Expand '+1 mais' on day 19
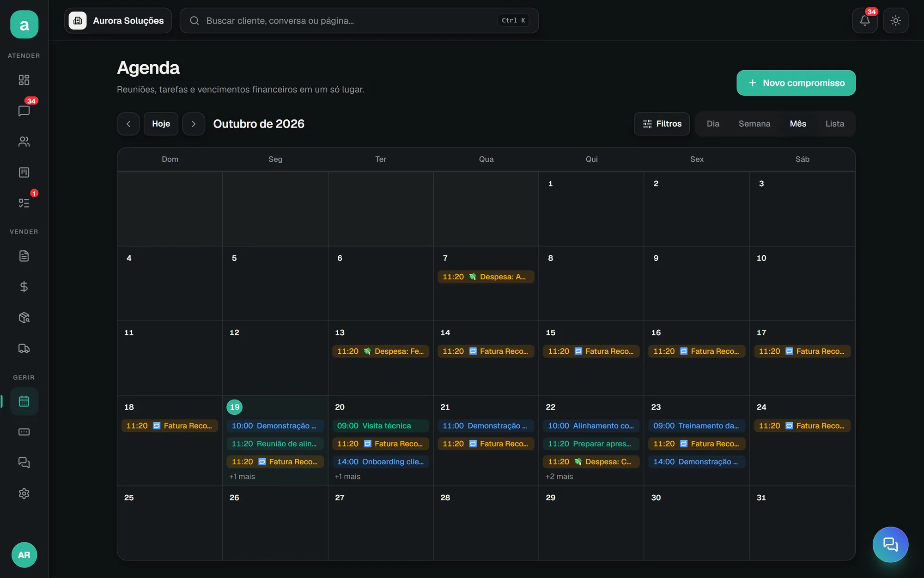This screenshot has width=924, height=578. (242, 476)
